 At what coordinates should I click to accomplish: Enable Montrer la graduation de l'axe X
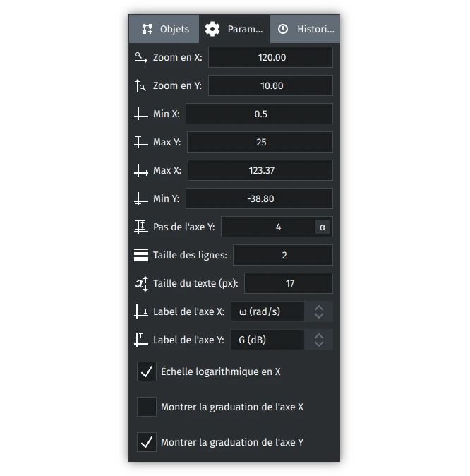point(147,407)
